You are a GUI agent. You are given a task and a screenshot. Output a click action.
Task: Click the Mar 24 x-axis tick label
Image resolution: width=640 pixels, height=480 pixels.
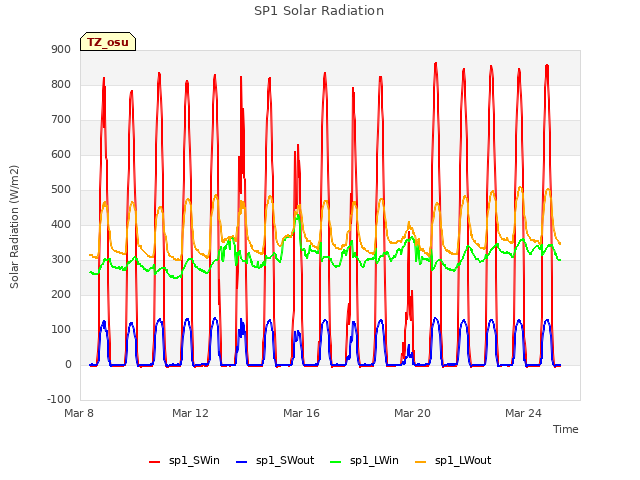click(x=523, y=413)
